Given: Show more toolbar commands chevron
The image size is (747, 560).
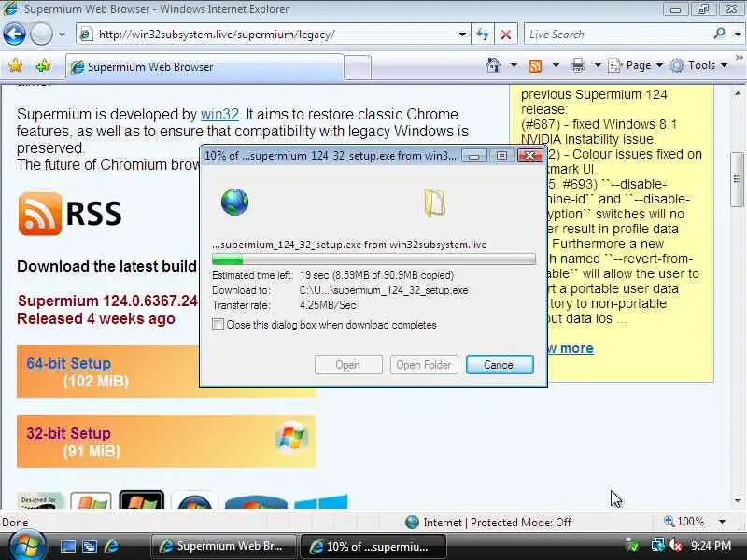Looking at the screenshot, I should point(739,58).
